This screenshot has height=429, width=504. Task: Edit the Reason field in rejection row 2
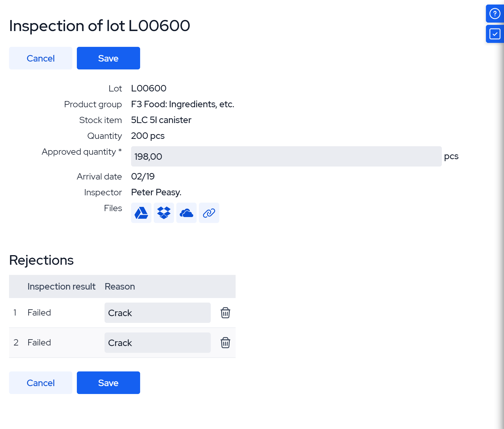[x=157, y=343]
